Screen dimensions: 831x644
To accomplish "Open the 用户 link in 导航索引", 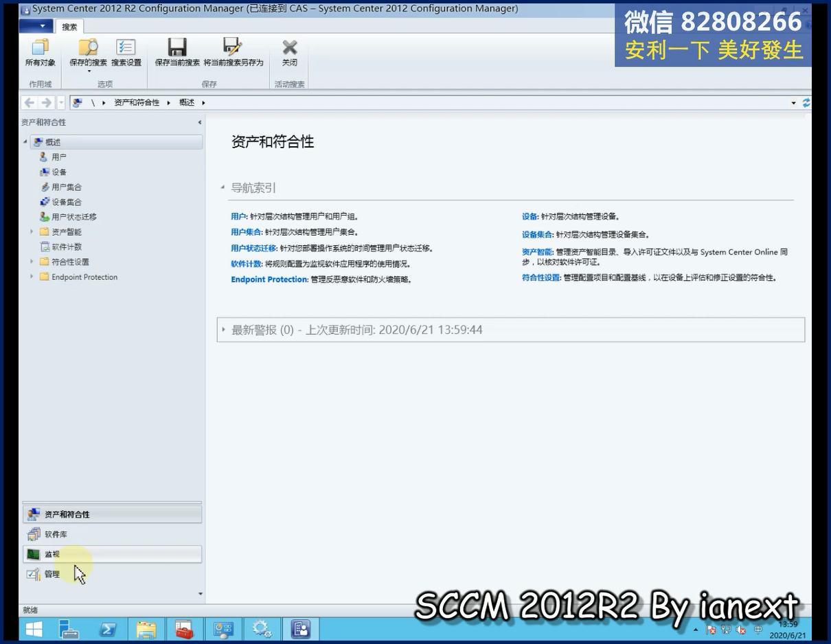I will [x=238, y=216].
